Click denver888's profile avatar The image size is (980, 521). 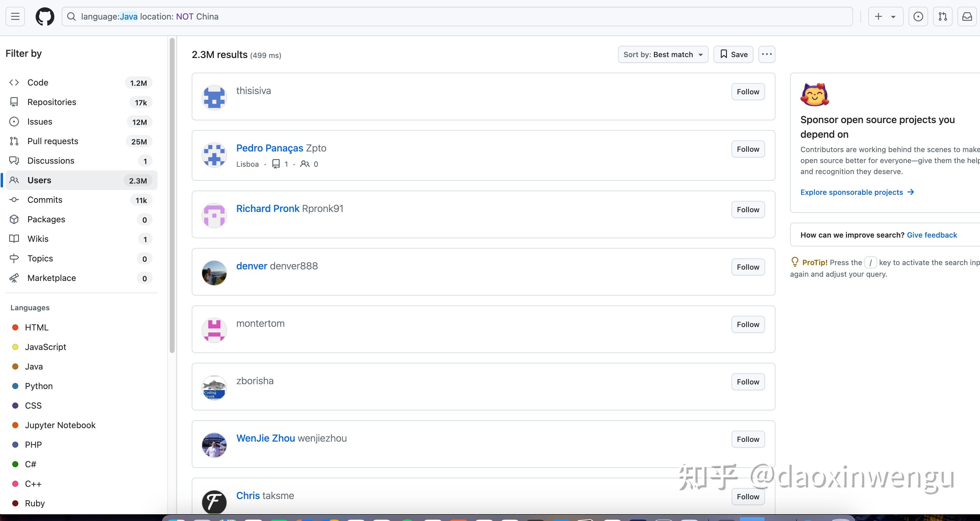(x=214, y=272)
